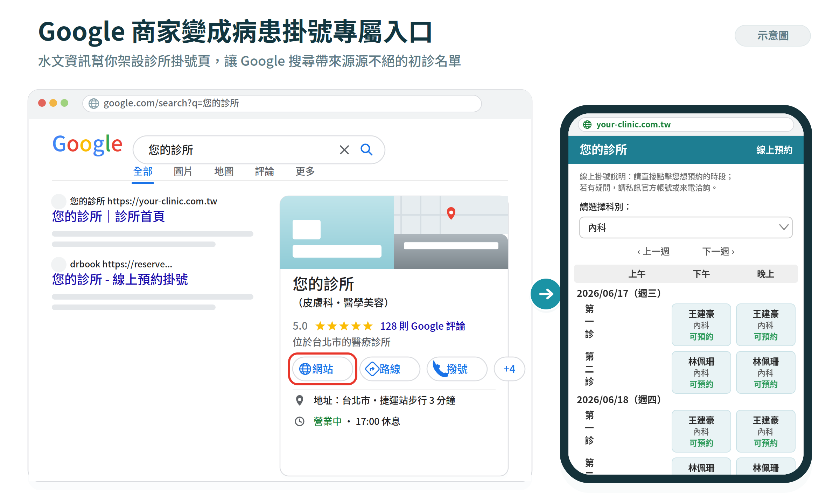Image resolution: width=840 pixels, height=504 pixels.
Task: Click the 晚上 column header
Action: pyautogui.click(x=766, y=274)
